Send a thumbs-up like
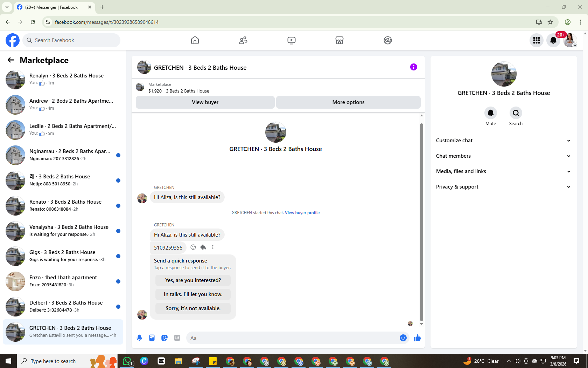This screenshot has height=368, width=588. click(x=417, y=338)
